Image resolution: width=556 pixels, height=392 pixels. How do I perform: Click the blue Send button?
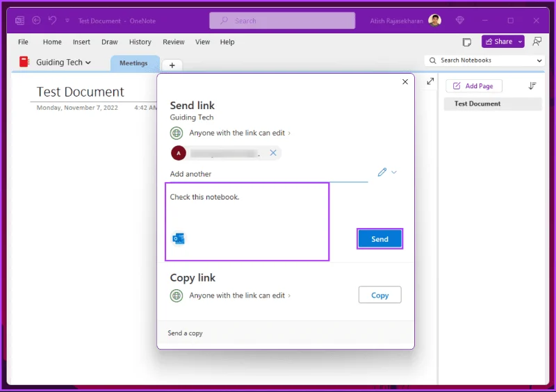point(379,239)
